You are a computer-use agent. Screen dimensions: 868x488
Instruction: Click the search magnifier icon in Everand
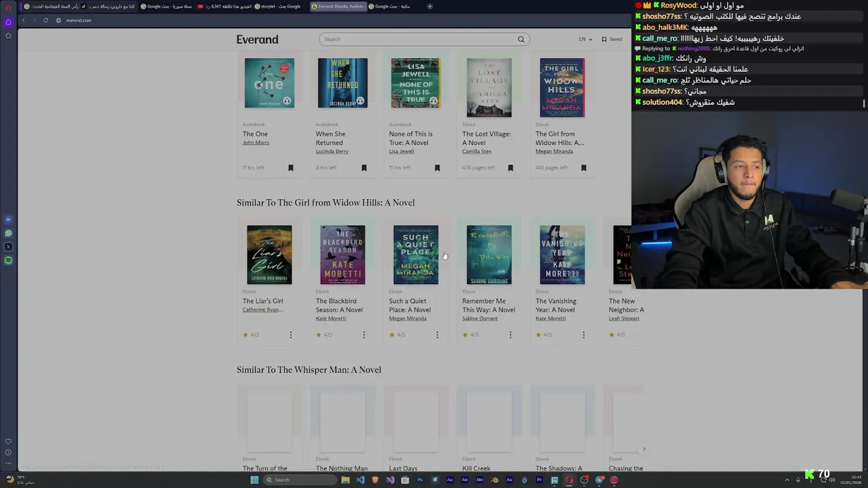(521, 39)
